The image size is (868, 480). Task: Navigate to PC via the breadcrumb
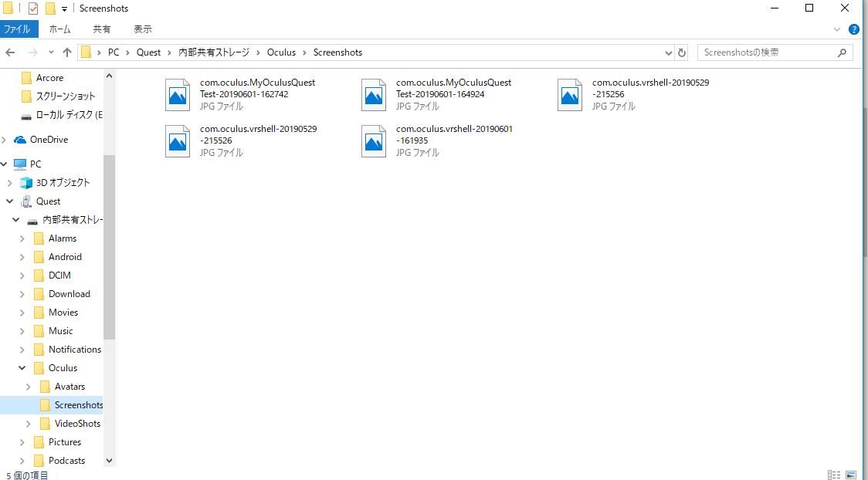[113, 52]
